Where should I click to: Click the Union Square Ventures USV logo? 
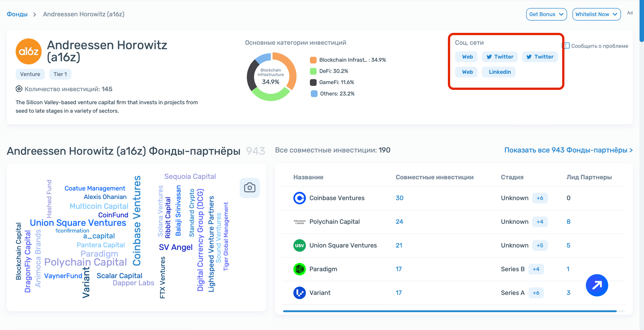(299, 245)
